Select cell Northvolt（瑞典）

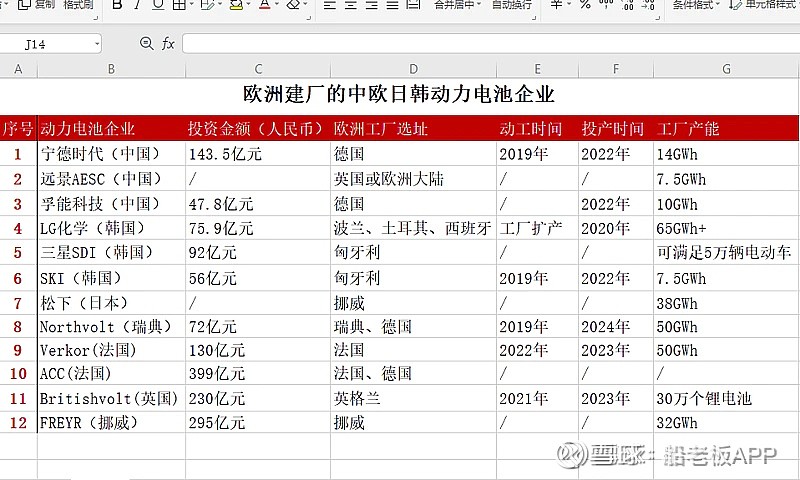click(x=111, y=326)
